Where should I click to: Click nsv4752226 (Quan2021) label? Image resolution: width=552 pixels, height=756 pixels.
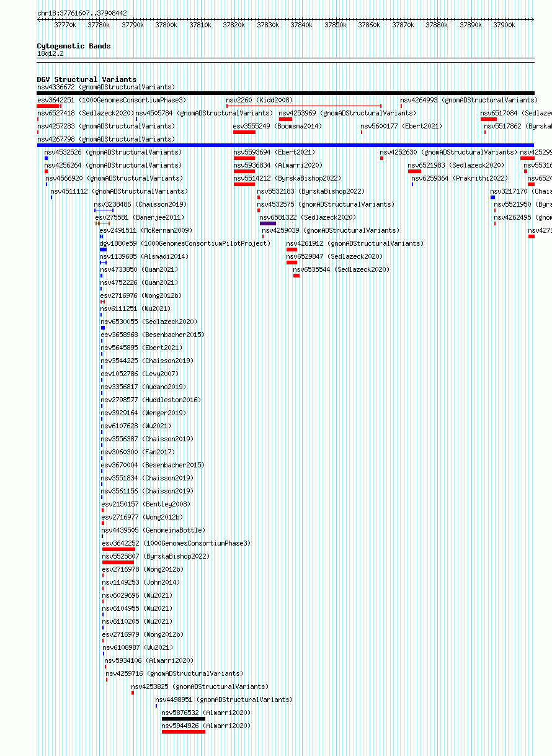(x=140, y=282)
